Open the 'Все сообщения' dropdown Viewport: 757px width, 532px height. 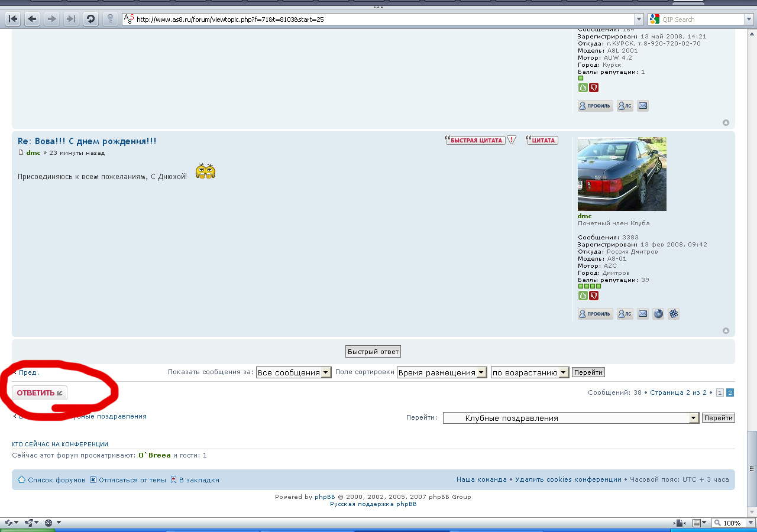pos(293,372)
